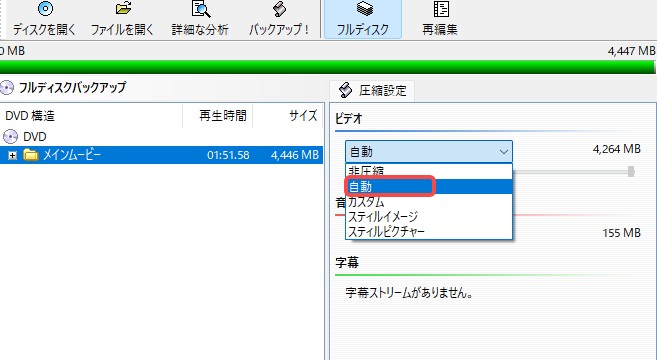Click the 01:51.58 playback time value
This screenshot has height=360, width=657.
[228, 155]
